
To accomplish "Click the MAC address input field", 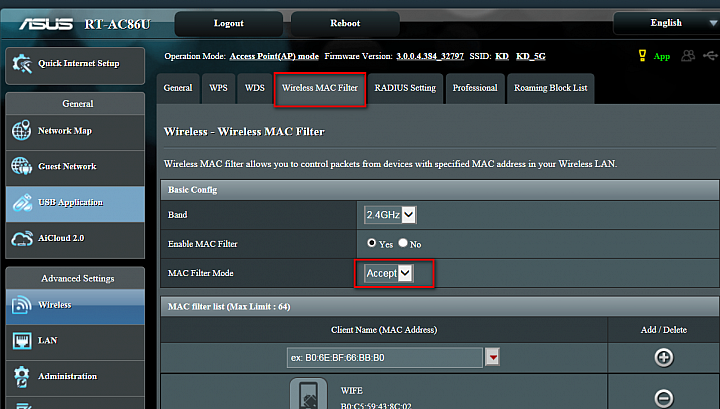I will [385, 358].
